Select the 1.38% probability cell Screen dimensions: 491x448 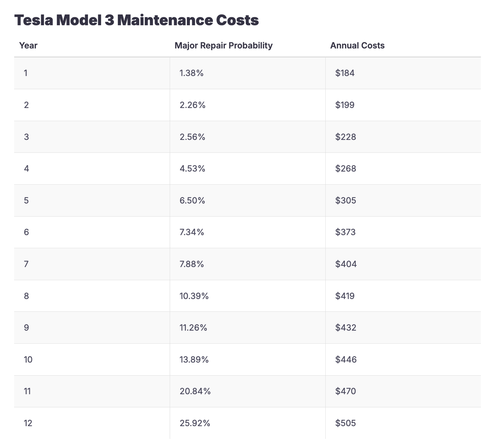[191, 73]
